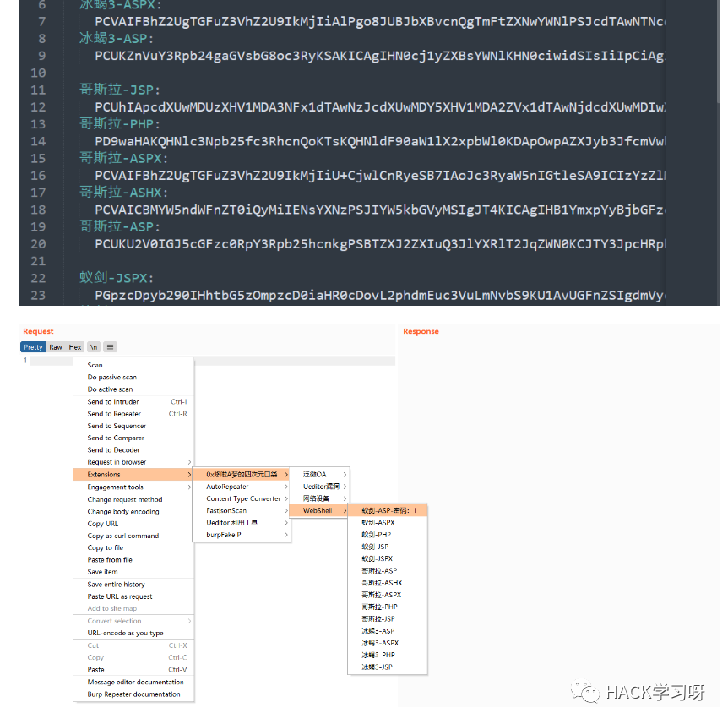728x724 pixels.
Task: Select 哥斯拉-ASP webshell entry
Action: tap(388, 571)
